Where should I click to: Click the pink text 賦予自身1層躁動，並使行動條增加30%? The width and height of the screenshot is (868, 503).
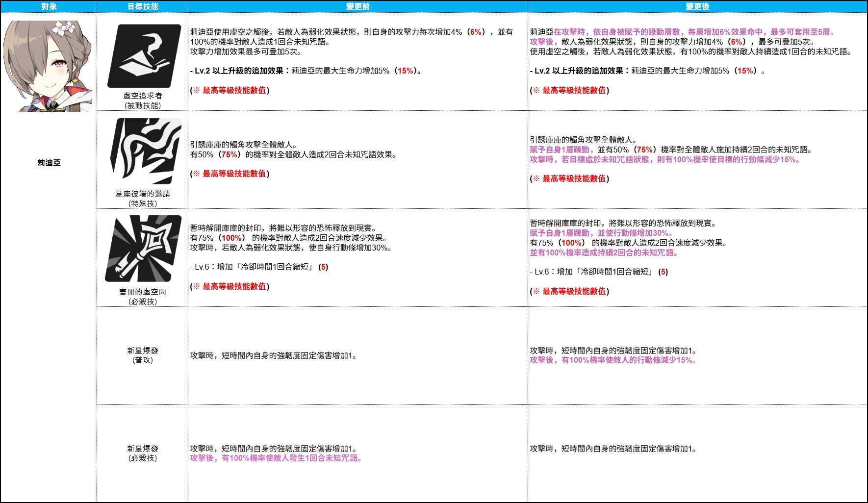coord(601,233)
